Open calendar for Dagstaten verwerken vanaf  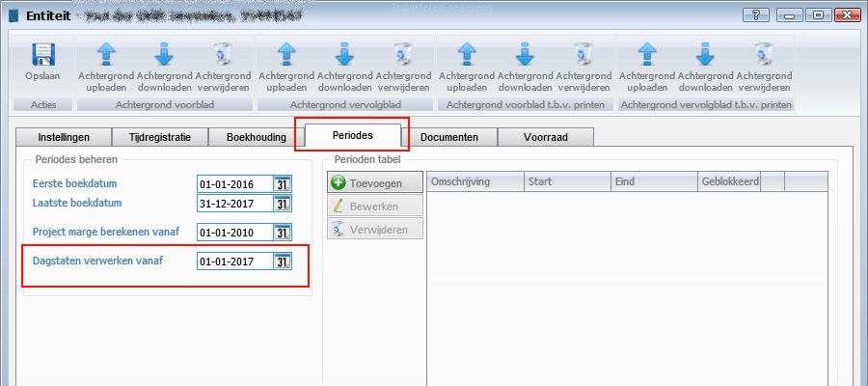click(283, 262)
